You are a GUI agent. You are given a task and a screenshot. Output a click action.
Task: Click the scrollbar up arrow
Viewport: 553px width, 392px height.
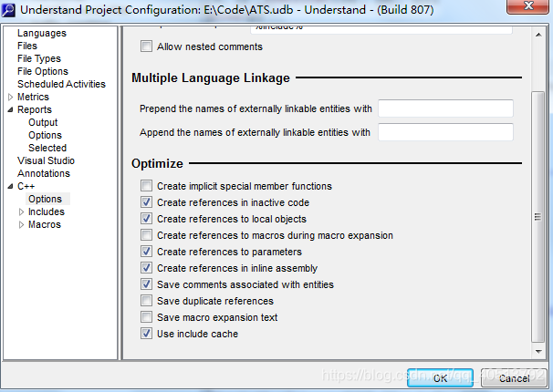pyautogui.click(x=538, y=35)
